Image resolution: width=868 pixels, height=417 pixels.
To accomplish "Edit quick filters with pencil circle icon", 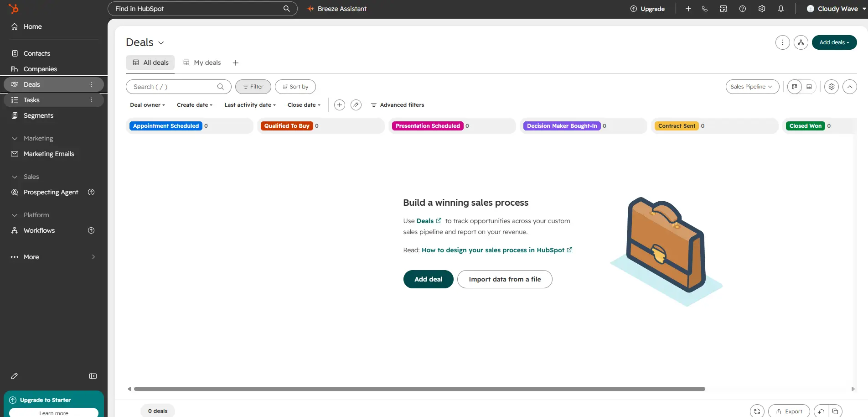I will 356,105.
